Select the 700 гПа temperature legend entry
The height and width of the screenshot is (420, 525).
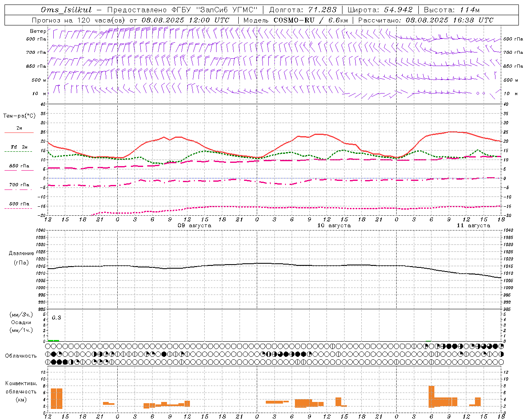coord(19,185)
